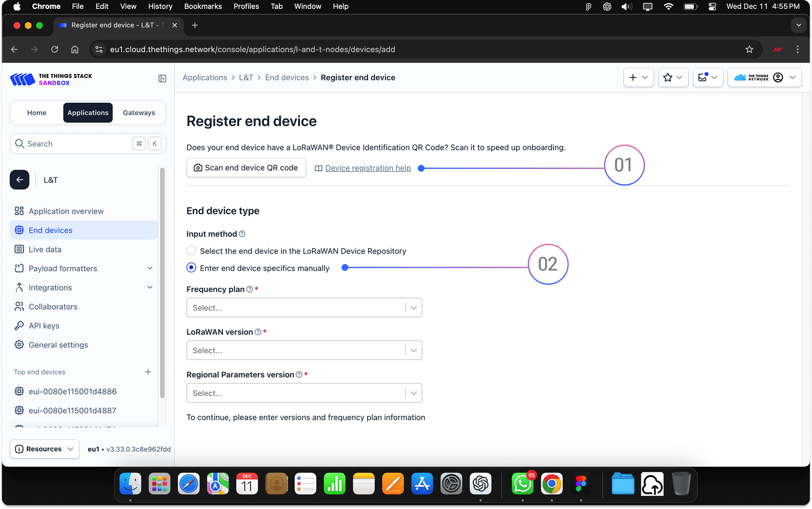Viewport: 812px width, 509px height.
Task: Open the Frequency plan dropdown
Action: point(304,308)
